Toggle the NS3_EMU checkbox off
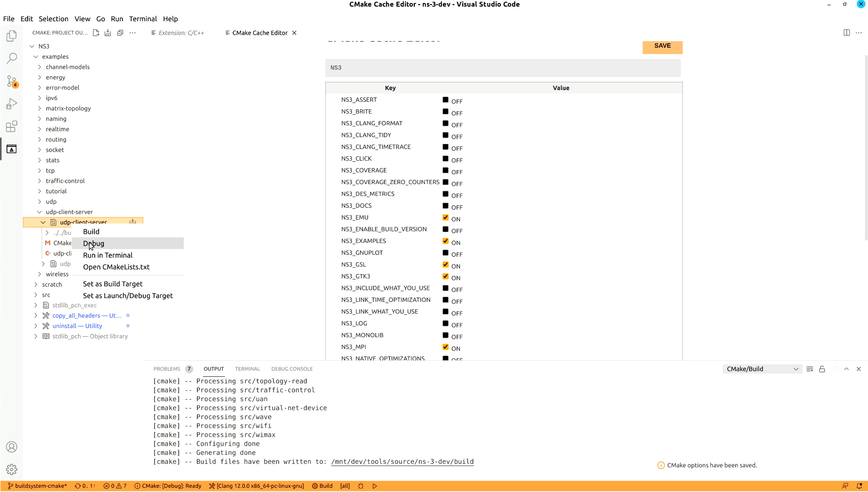 (445, 217)
